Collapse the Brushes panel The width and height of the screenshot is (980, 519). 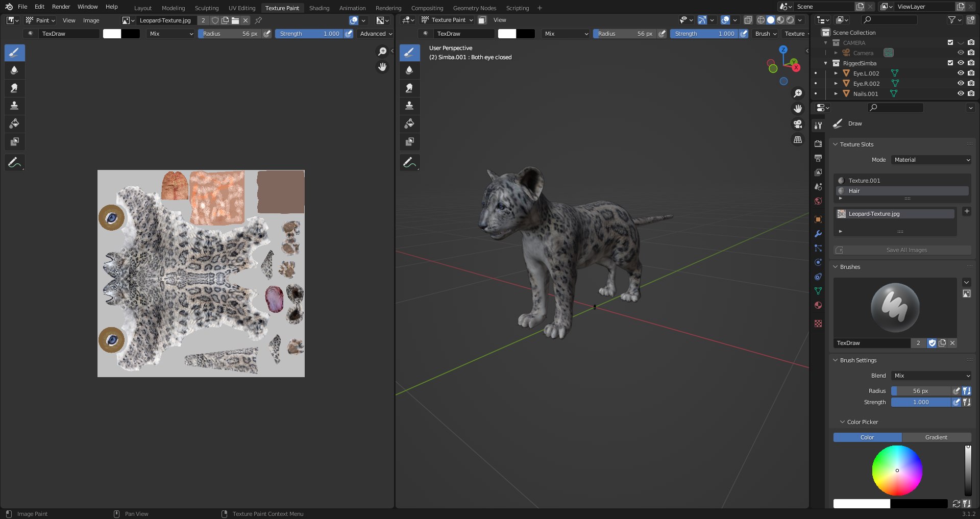pos(836,267)
